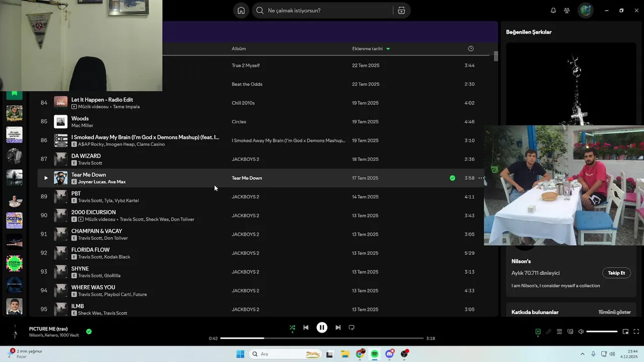This screenshot has height=362, width=644.
Task: Click the Woods album cover thumbnail
Action: click(61, 122)
